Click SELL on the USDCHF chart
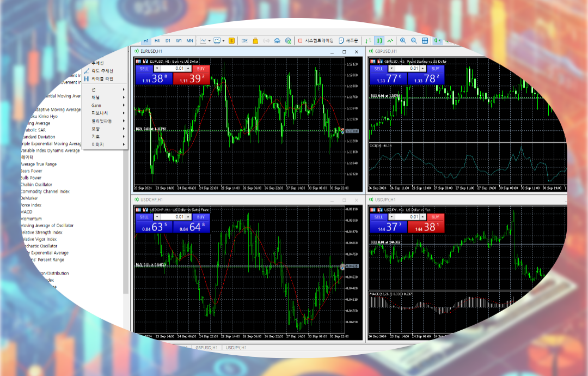Viewport: 588px width, 376px height. (144, 217)
